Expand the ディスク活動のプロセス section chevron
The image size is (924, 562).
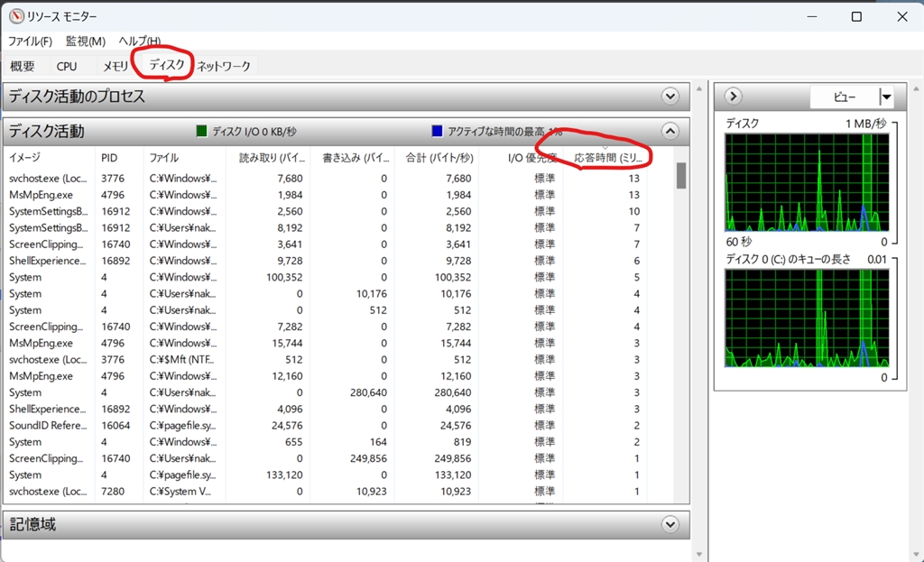[x=670, y=96]
